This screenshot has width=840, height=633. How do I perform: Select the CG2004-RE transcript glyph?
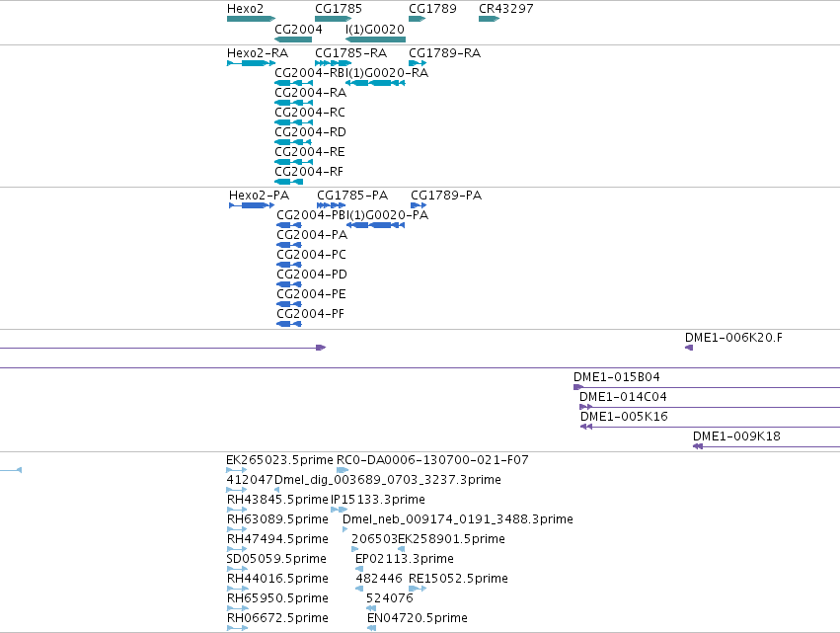(293, 162)
